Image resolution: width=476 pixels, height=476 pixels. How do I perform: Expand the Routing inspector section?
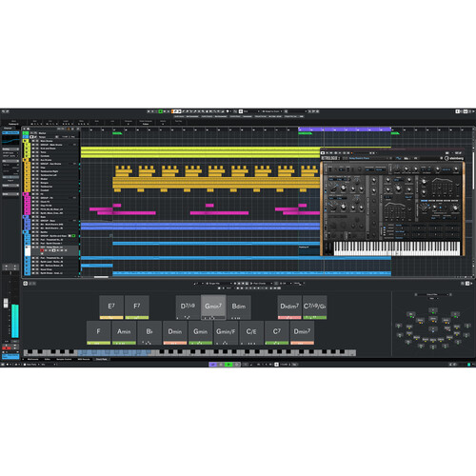coord(10,149)
